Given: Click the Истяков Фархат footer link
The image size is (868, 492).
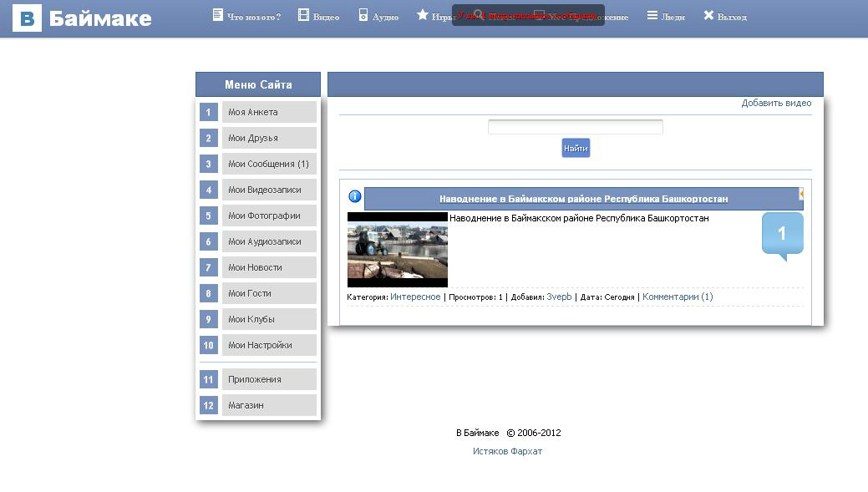Looking at the screenshot, I should [x=508, y=451].
